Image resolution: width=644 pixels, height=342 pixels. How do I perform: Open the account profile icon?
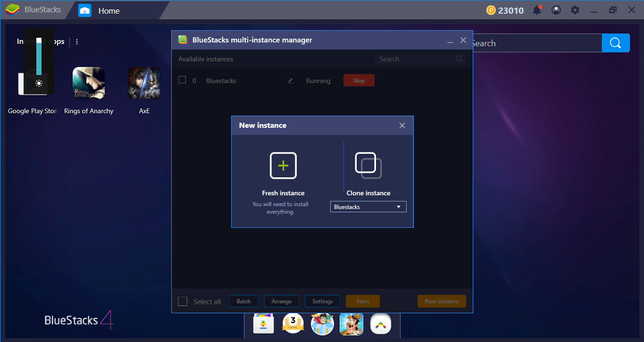click(x=556, y=10)
